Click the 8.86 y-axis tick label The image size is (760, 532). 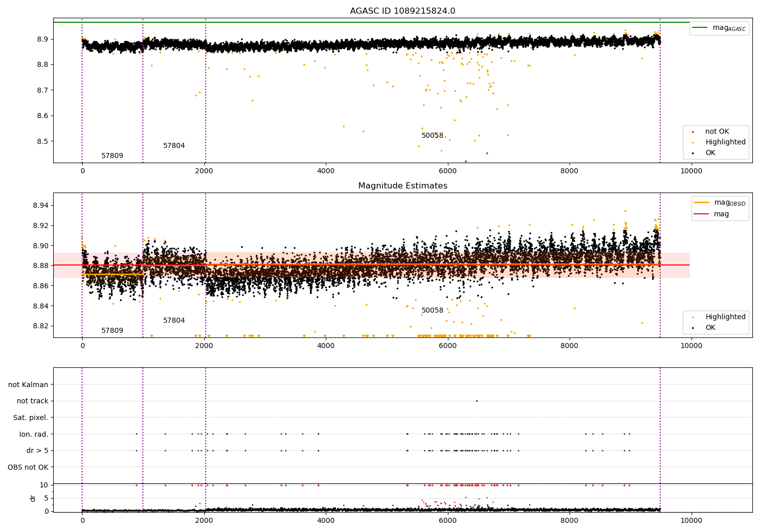(41, 286)
